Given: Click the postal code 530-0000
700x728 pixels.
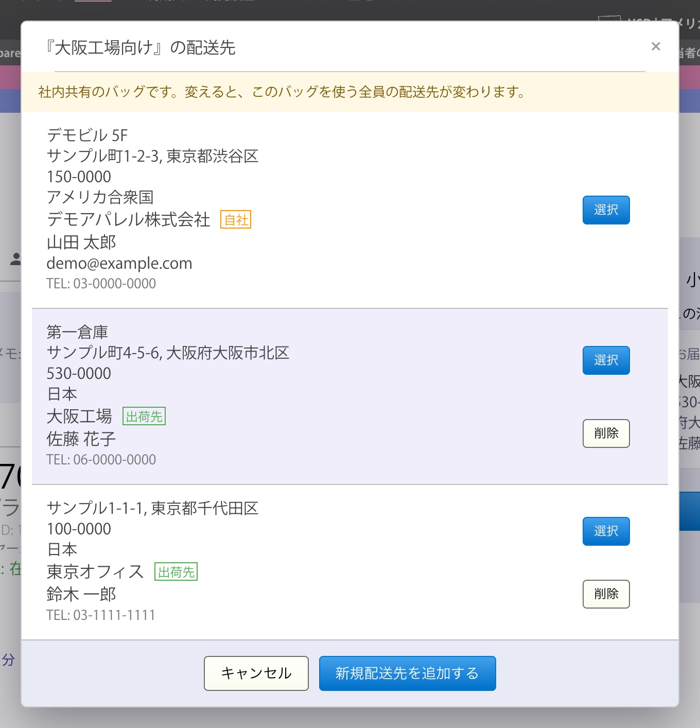Looking at the screenshot, I should click(79, 373).
